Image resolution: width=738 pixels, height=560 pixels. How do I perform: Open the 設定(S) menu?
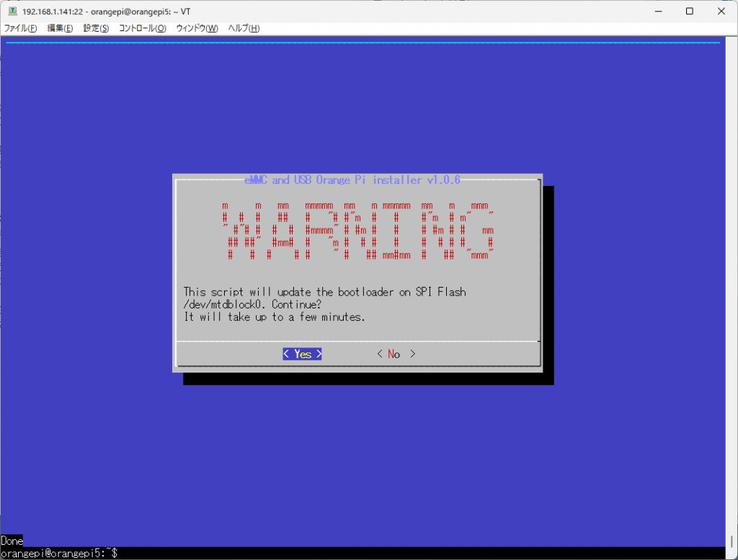coord(96,28)
